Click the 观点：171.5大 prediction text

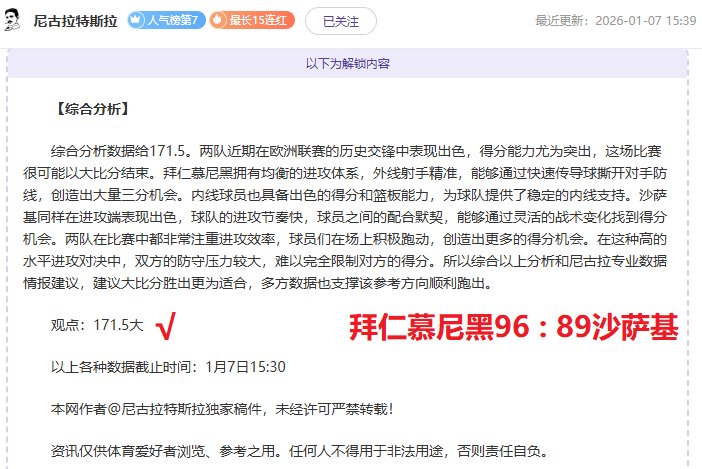97,326
